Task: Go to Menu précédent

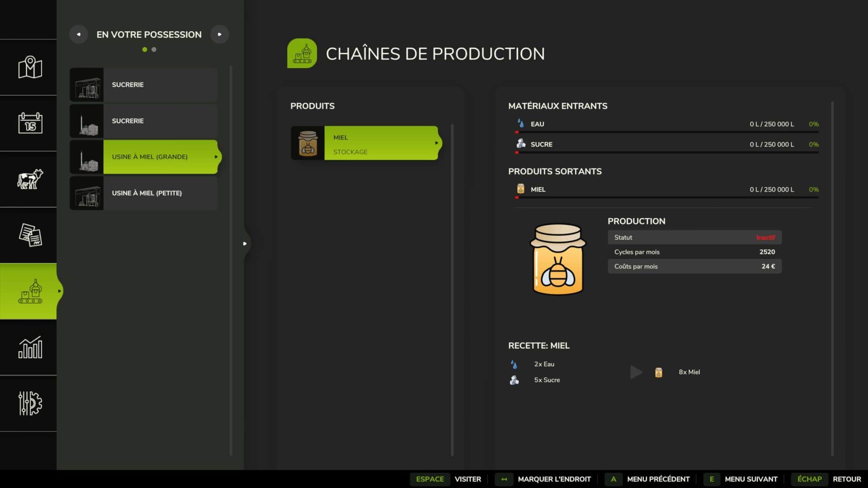Action: [658, 479]
